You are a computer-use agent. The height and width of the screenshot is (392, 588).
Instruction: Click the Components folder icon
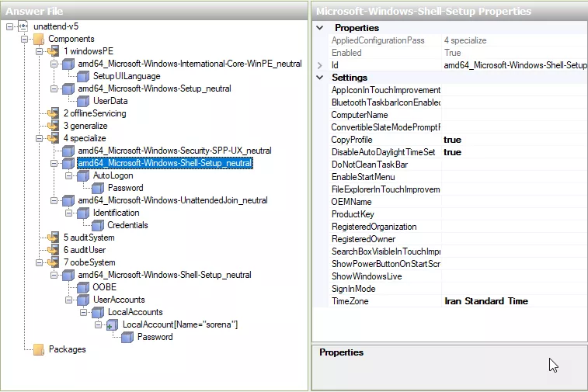pos(39,39)
